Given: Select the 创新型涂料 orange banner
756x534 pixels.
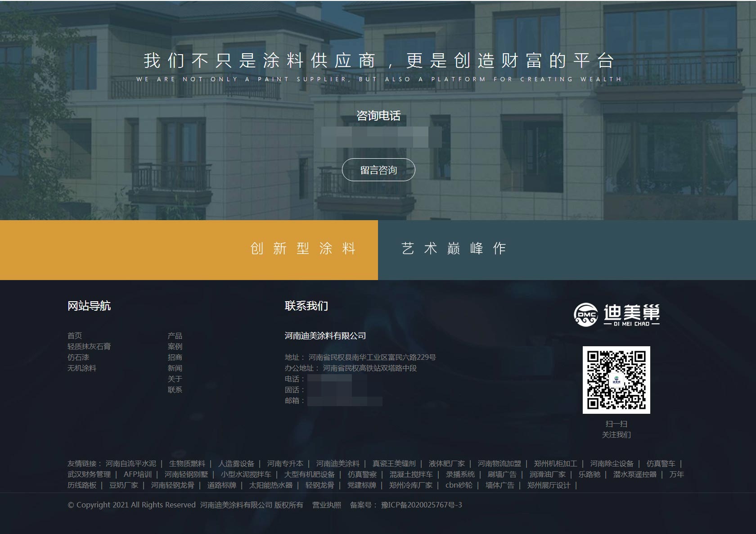Looking at the screenshot, I should tap(189, 250).
